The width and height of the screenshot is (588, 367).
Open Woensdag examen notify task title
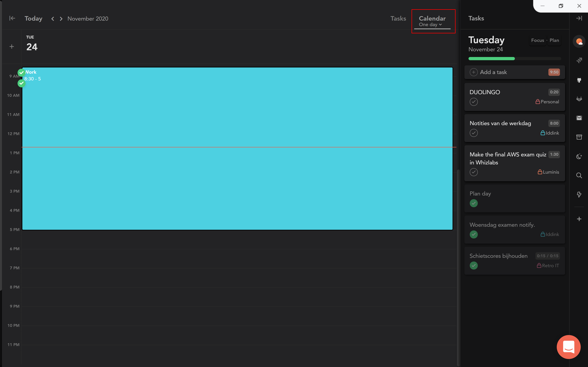coord(502,225)
